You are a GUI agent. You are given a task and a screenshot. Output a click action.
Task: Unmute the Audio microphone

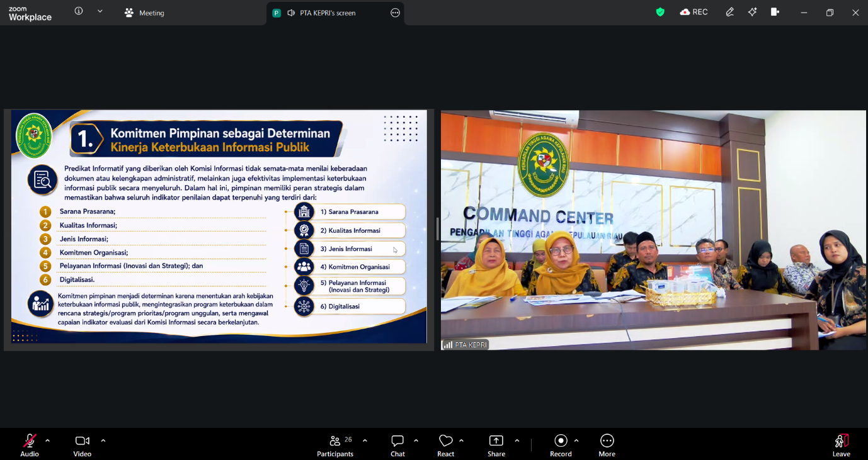(x=30, y=445)
